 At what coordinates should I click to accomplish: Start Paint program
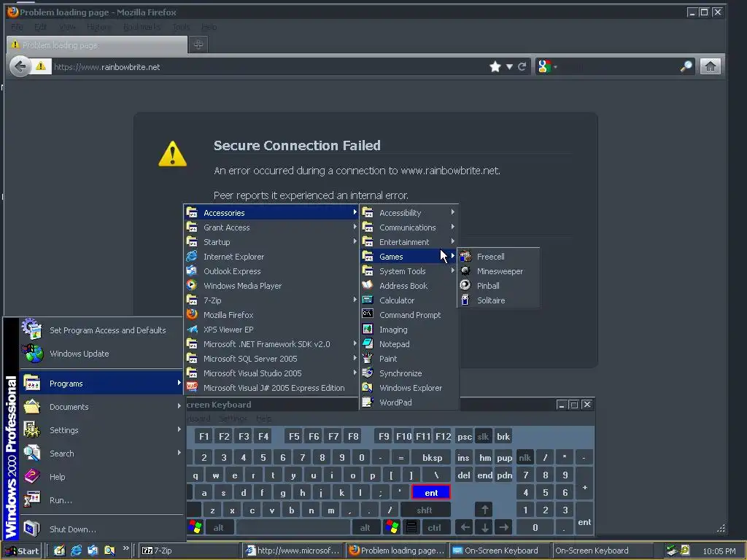click(409, 359)
